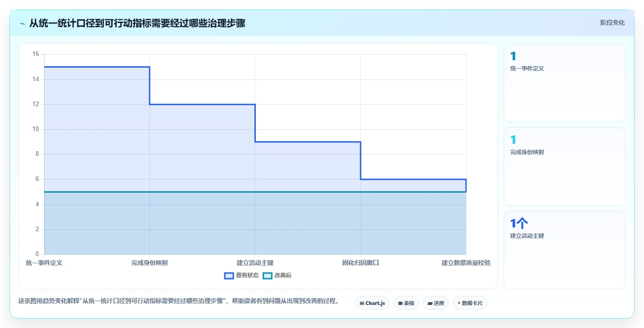Click y-axis value 2
644x328 pixels.
[x=38, y=229]
